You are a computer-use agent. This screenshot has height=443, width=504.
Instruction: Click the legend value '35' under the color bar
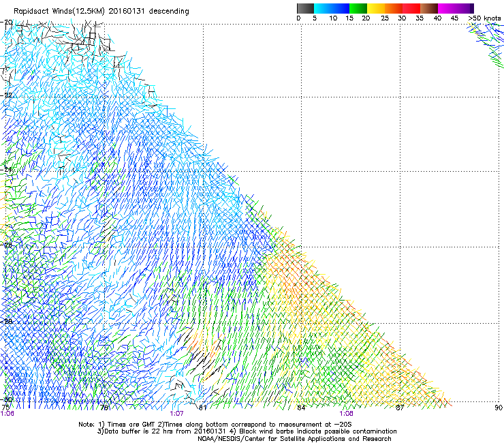point(420,18)
